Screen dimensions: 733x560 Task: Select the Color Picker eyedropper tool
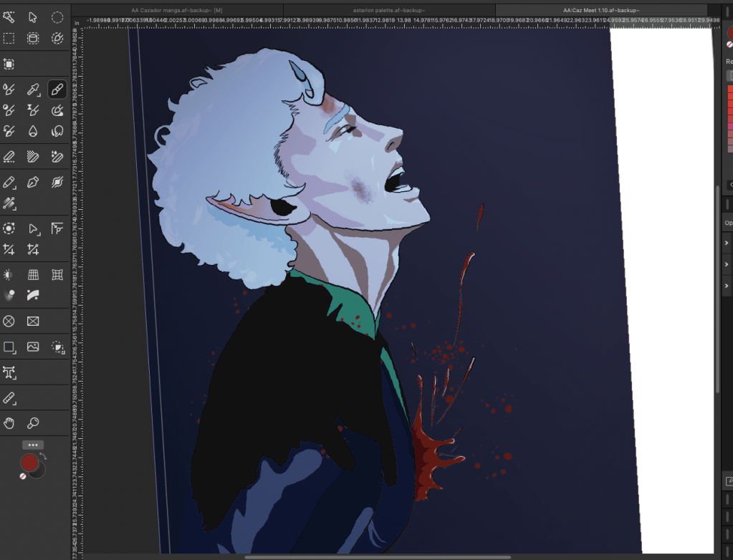(x=33, y=90)
